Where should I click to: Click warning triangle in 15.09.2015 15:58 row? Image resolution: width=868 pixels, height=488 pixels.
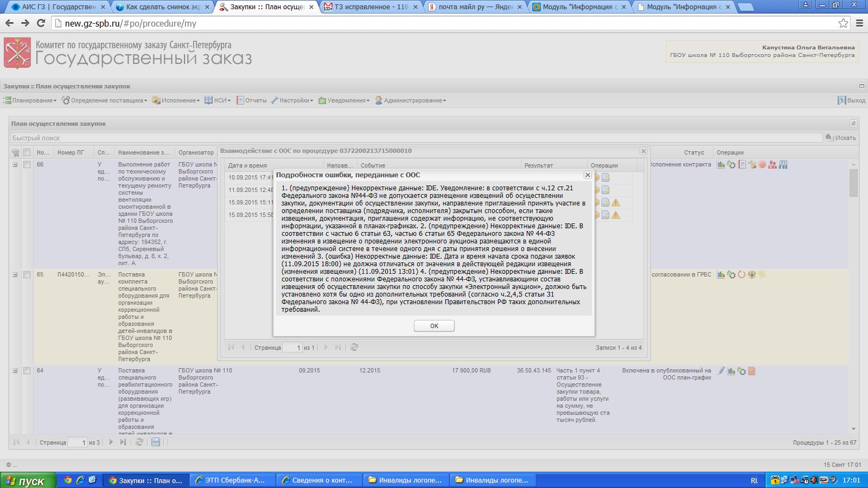tap(616, 215)
